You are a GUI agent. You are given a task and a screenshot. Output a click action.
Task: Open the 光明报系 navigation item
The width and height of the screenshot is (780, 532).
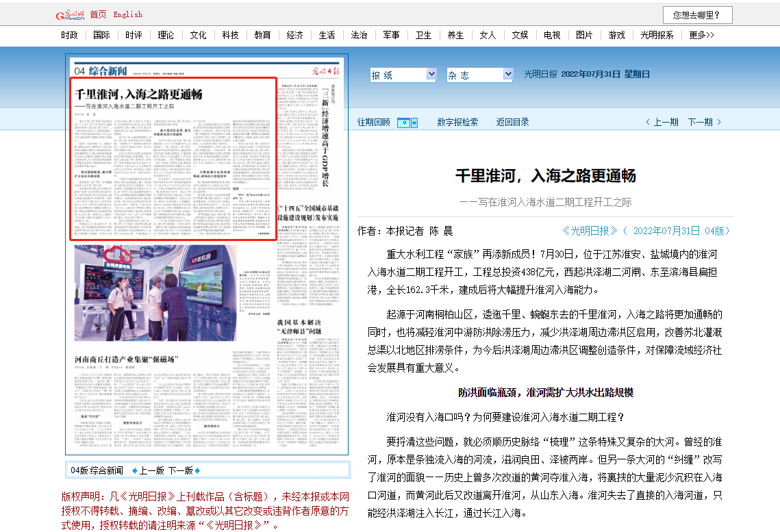pyautogui.click(x=657, y=35)
